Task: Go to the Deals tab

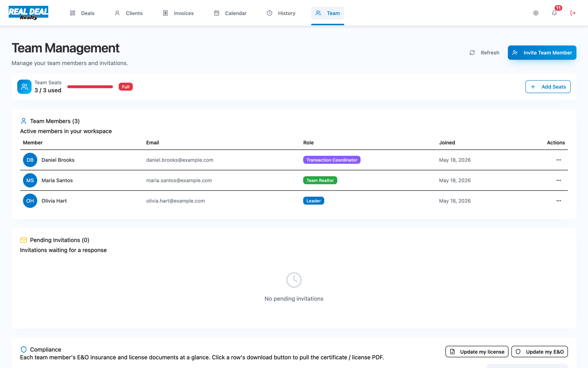Action: coord(82,13)
